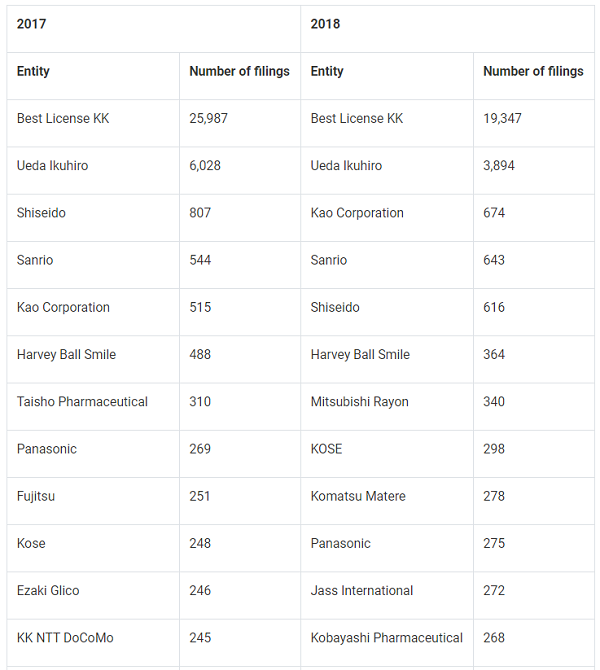Click the 6,028 filings value
600x670 pixels.
[x=205, y=165]
